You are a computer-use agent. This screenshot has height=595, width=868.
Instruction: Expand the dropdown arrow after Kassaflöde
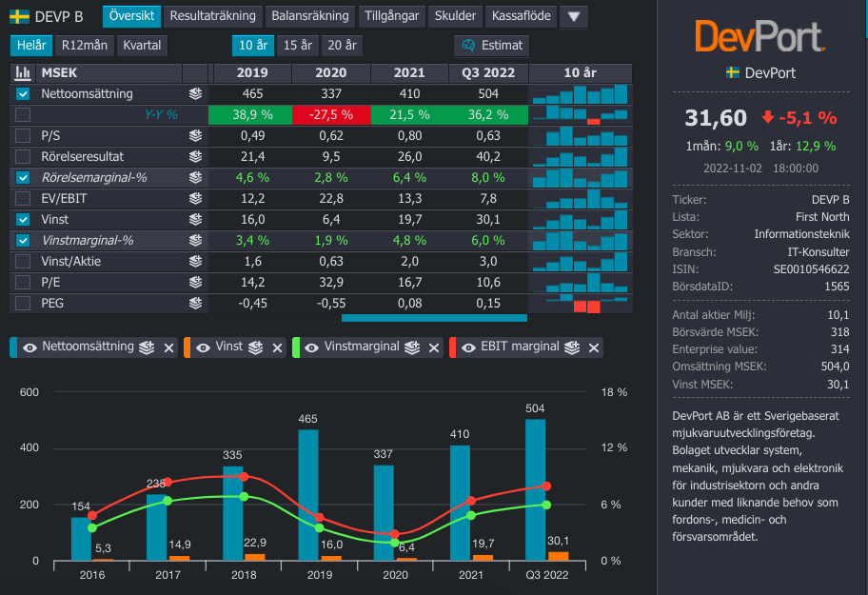(x=573, y=16)
